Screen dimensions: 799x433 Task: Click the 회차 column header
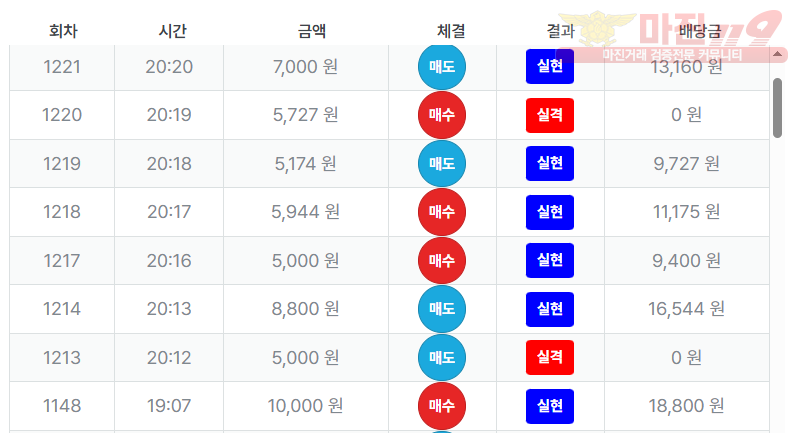[63, 31]
